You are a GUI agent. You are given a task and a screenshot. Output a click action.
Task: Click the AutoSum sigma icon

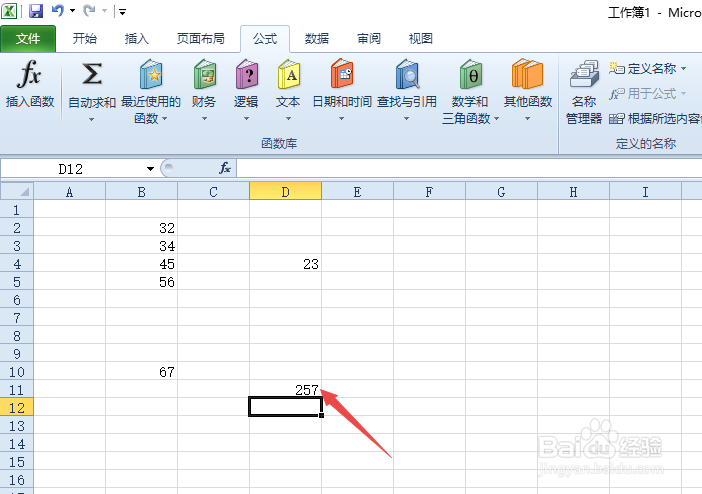[x=92, y=73]
